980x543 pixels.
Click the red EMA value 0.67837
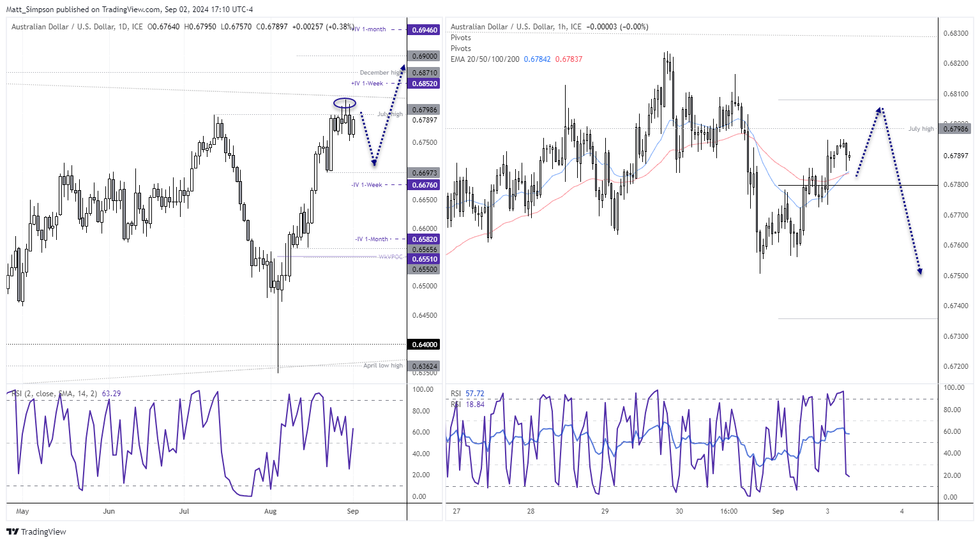(x=569, y=59)
